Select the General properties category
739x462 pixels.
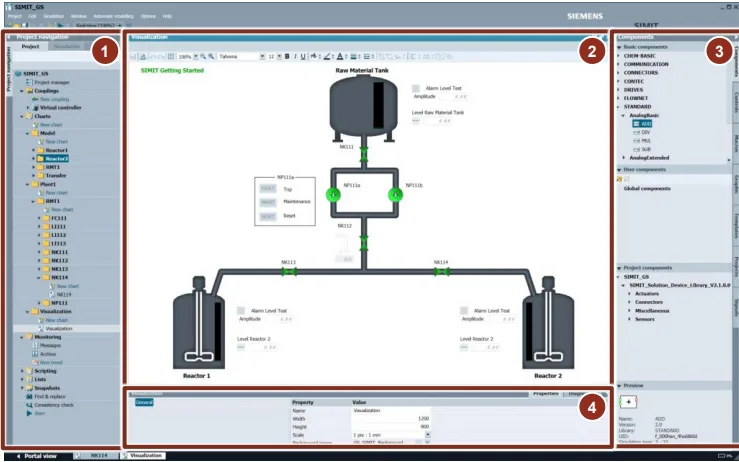click(x=144, y=402)
